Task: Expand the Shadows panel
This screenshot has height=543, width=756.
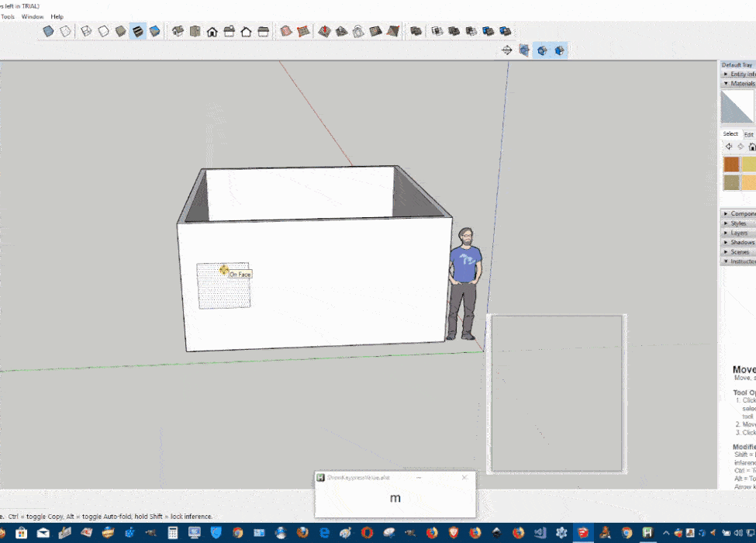Action: 738,242
